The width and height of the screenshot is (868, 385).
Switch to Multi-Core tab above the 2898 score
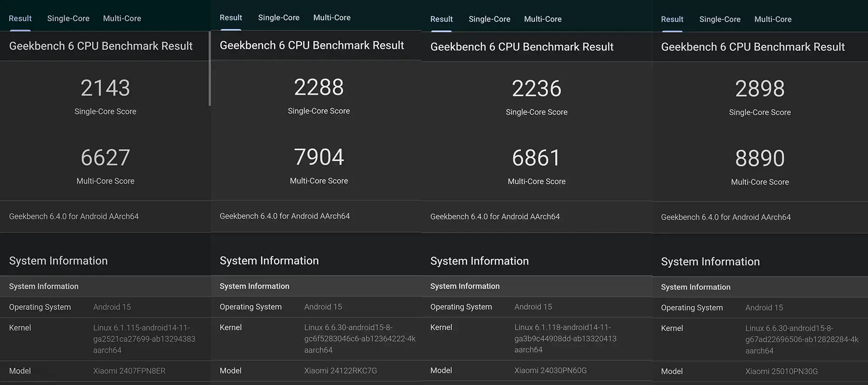tap(773, 20)
